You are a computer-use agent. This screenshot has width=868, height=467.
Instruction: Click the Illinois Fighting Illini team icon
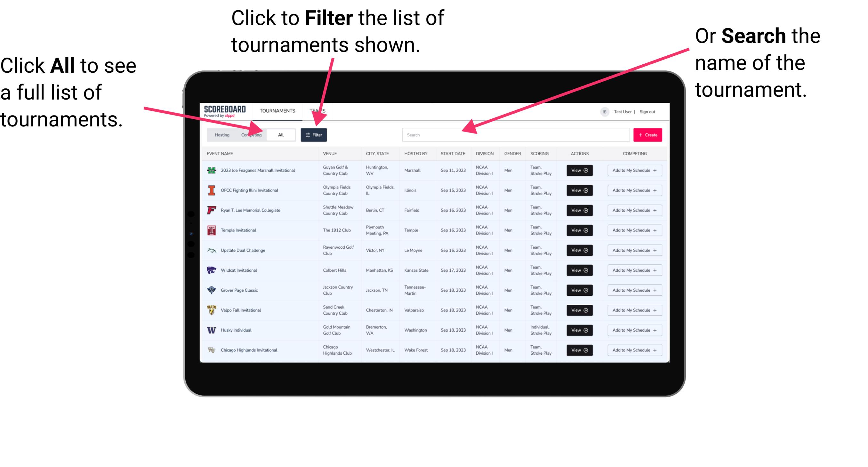tap(211, 190)
